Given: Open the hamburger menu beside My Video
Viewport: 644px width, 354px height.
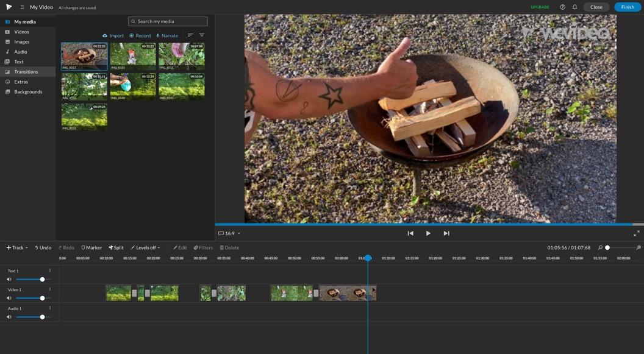Looking at the screenshot, I should [x=22, y=7].
